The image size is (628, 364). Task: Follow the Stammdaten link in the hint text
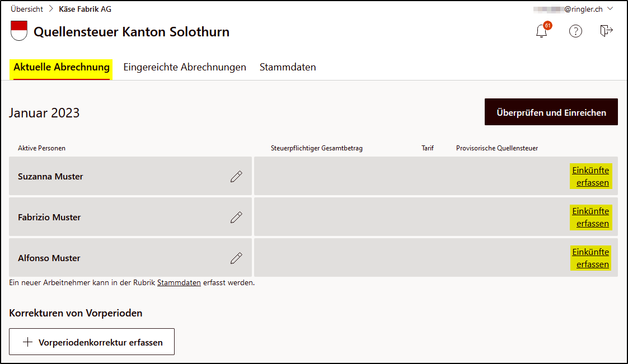[179, 283]
